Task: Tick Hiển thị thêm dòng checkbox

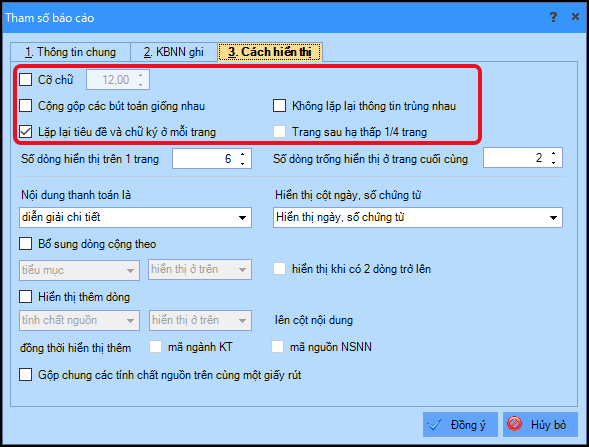Action: coord(26,297)
